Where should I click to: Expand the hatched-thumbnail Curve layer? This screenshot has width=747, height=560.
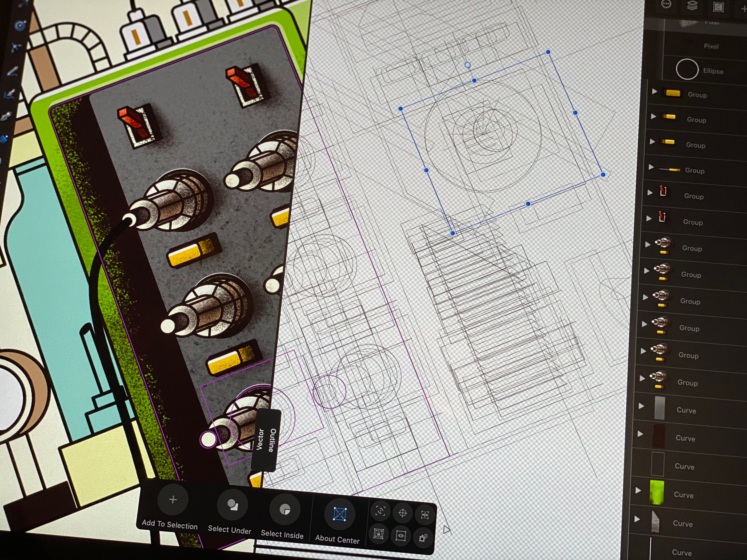tap(637, 519)
